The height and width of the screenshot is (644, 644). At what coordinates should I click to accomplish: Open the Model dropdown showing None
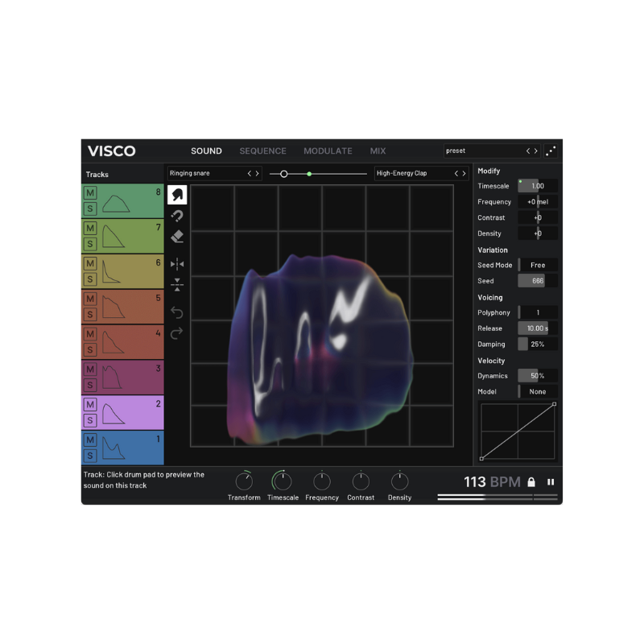(537, 391)
